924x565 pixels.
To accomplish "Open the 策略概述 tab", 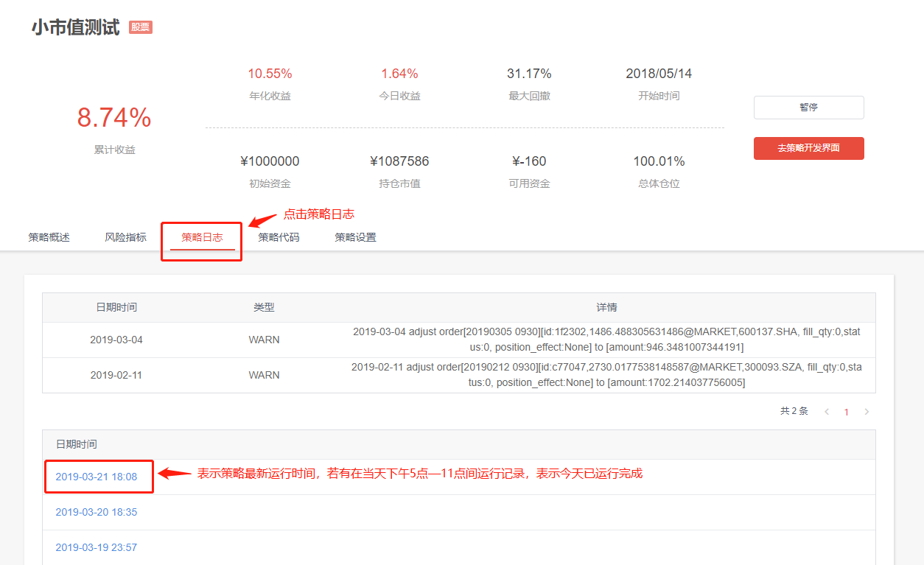I will 49,237.
